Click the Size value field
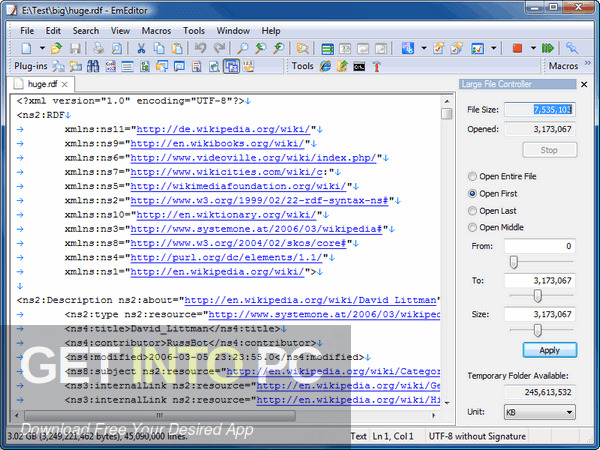 540,314
